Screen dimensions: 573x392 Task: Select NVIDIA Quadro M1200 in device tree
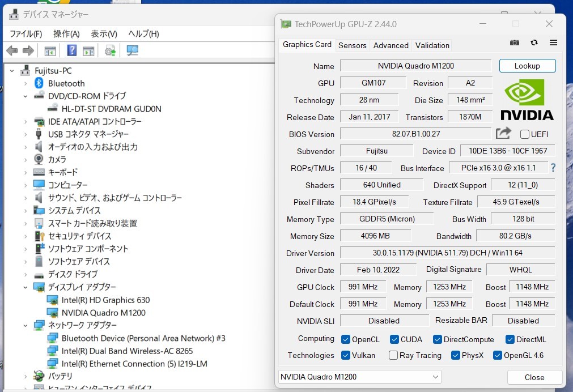(x=103, y=313)
